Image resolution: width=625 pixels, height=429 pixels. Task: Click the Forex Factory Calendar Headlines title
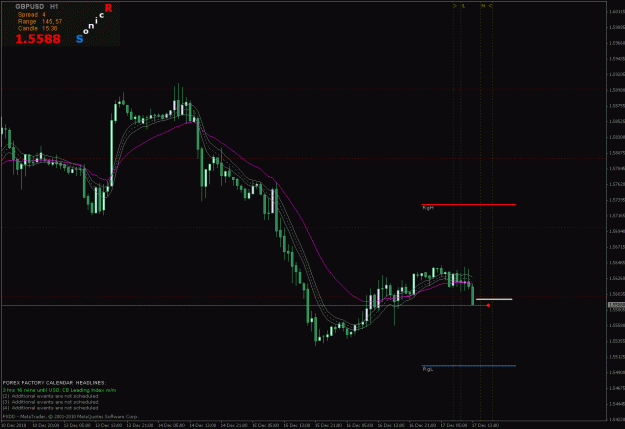pos(54,383)
